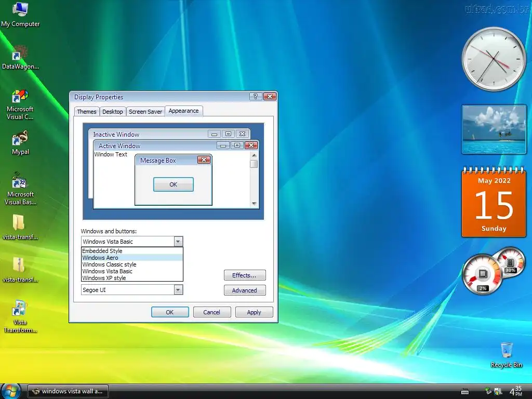This screenshot has width=532, height=399.
Task: Switch to the Themes tab
Action: click(87, 112)
